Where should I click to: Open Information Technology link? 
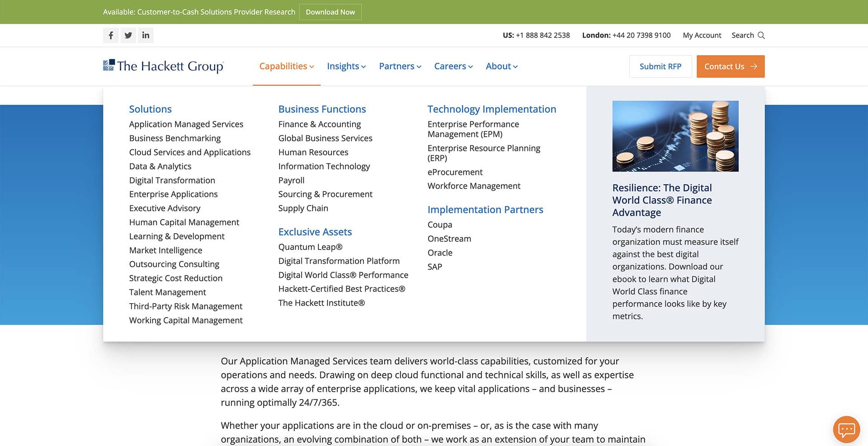324,166
